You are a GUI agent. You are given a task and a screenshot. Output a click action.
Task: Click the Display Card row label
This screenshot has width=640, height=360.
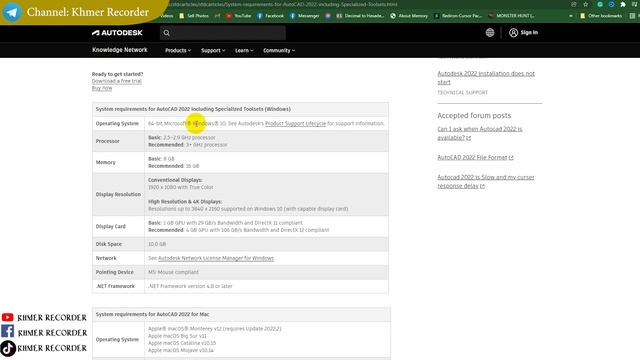coord(111,226)
